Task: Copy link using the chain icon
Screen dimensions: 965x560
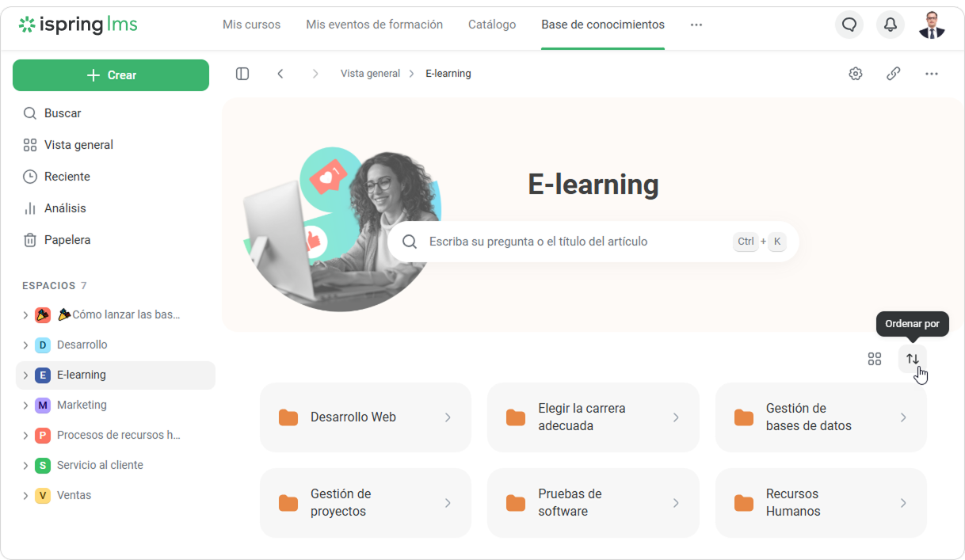Action: point(893,74)
